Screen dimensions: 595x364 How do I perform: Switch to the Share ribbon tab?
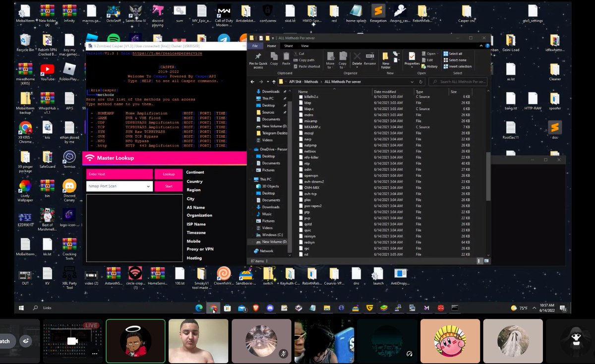(x=288, y=46)
